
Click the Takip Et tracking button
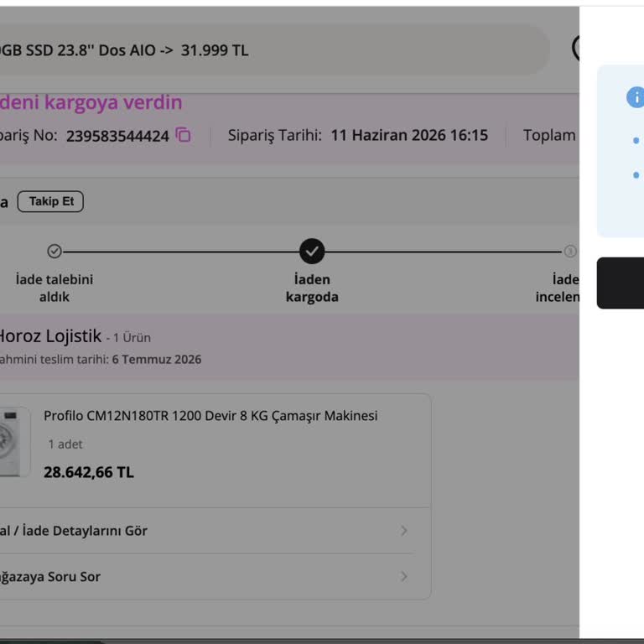pyautogui.click(x=50, y=201)
